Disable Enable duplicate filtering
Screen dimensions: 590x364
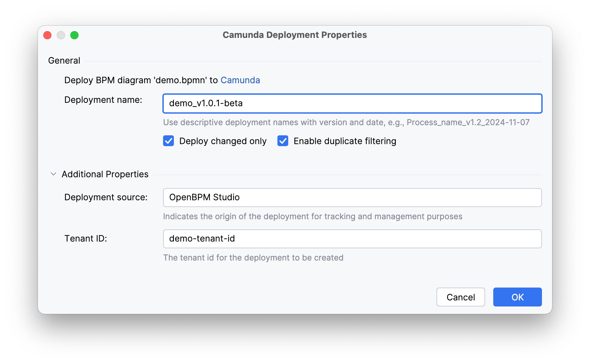coord(283,141)
